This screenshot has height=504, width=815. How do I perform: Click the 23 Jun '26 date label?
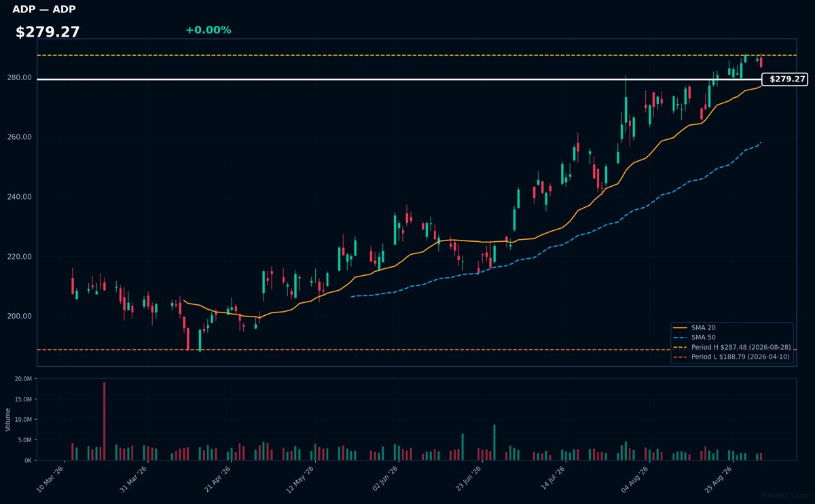[467, 478]
